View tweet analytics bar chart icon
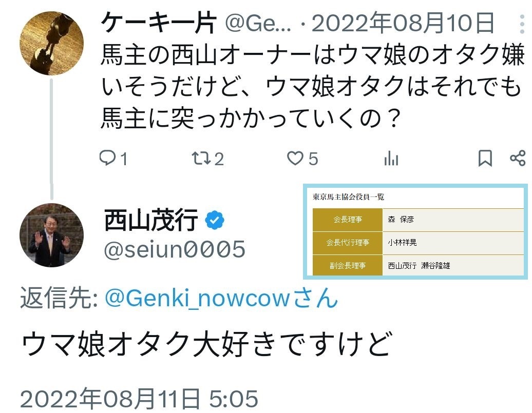The width and height of the screenshot is (532, 413). [391, 159]
